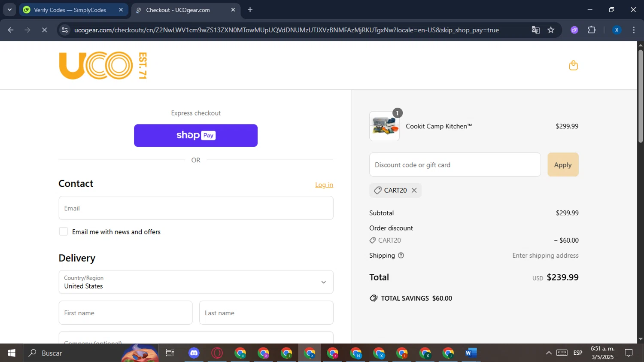Close the Checkout UCOgear.com tab
Image resolution: width=644 pixels, height=362 pixels.
(x=233, y=10)
